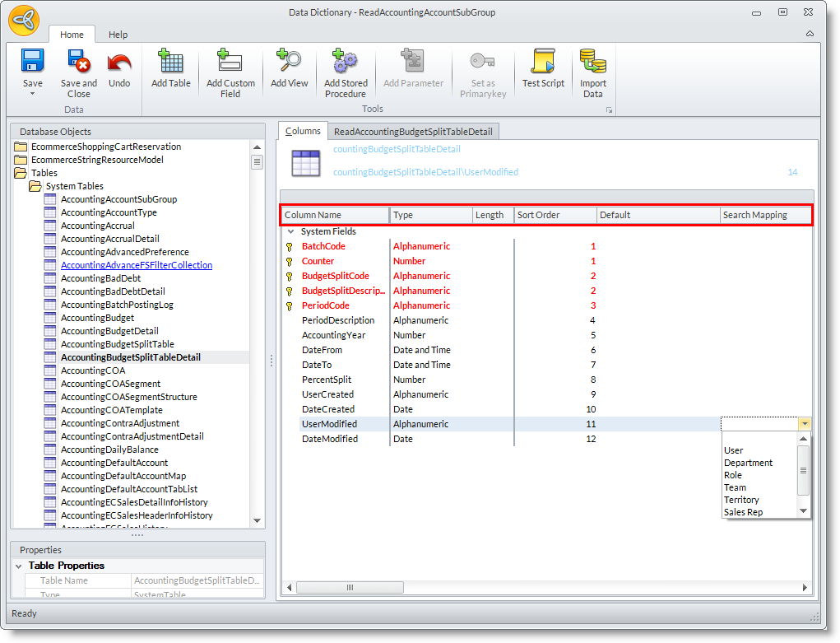Open the ReadAccountingBudgetSplitTableDetail tab

[413, 132]
